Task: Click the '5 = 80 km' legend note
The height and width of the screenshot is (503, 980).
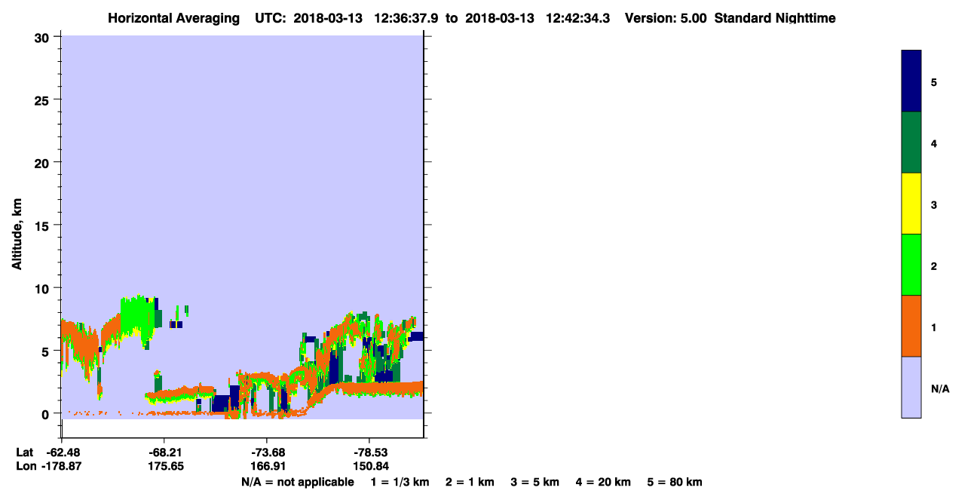Action: (675, 482)
